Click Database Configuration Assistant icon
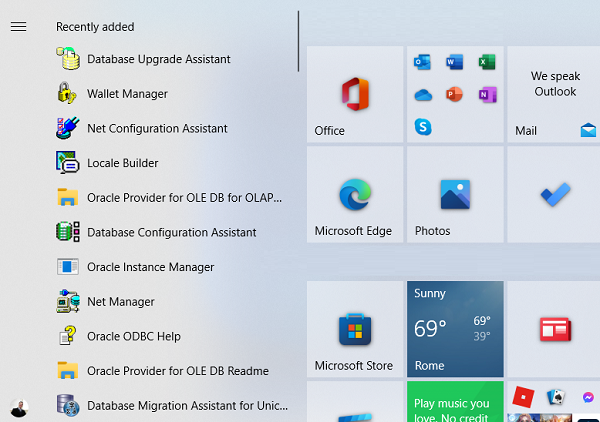The height and width of the screenshot is (422, 600). point(68,232)
